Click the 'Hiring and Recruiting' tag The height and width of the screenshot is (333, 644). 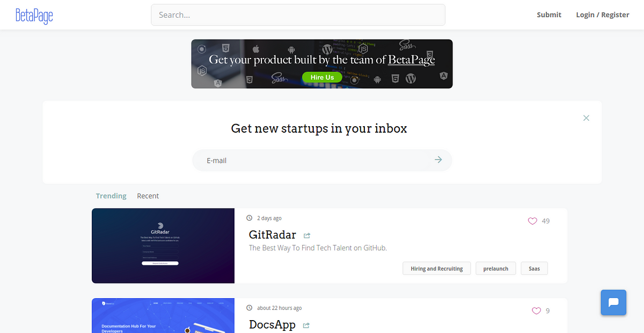pyautogui.click(x=436, y=268)
